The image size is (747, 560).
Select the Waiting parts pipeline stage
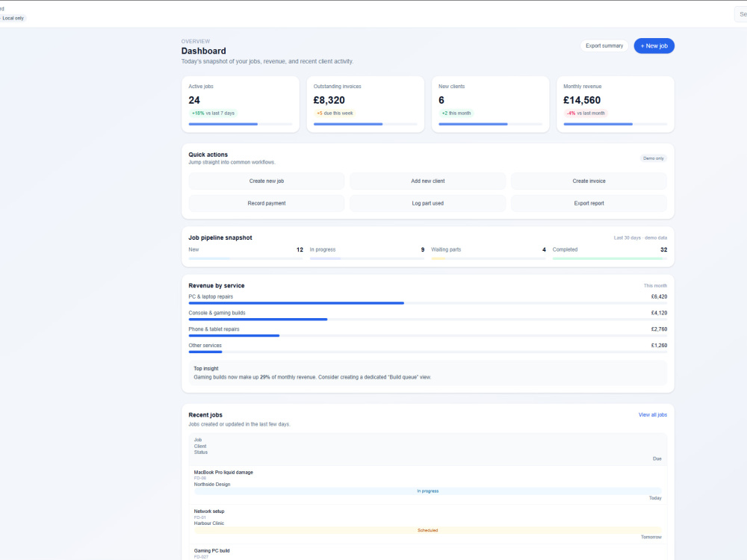[x=489, y=253]
